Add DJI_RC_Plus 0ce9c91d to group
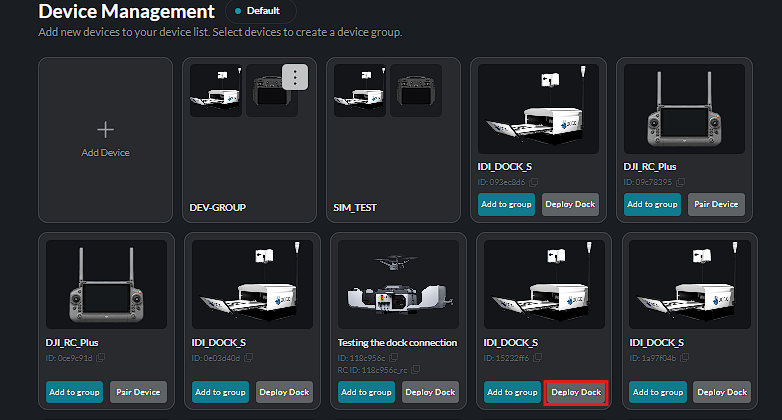The image size is (782, 420). (74, 392)
